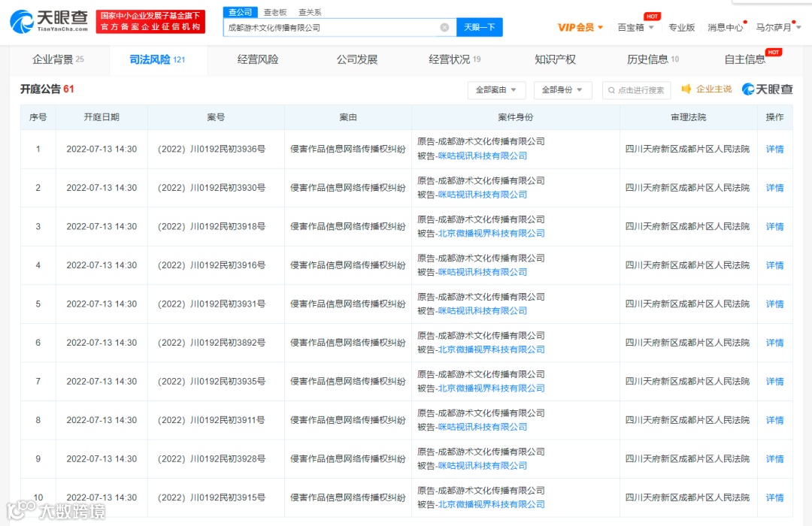Open defendant 北京微播视界科技有限公司 in row 7
The image size is (812, 526).
click(x=492, y=388)
